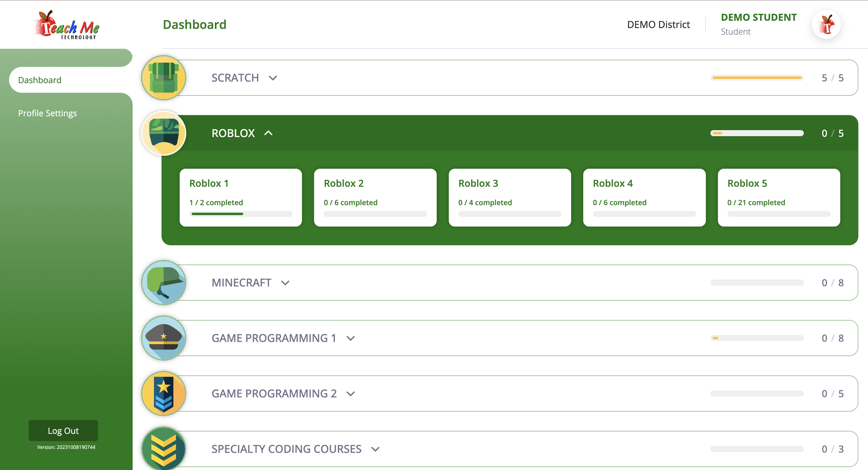The height and width of the screenshot is (470, 868).
Task: Expand the SCRATCH section chevron
Action: pos(273,78)
